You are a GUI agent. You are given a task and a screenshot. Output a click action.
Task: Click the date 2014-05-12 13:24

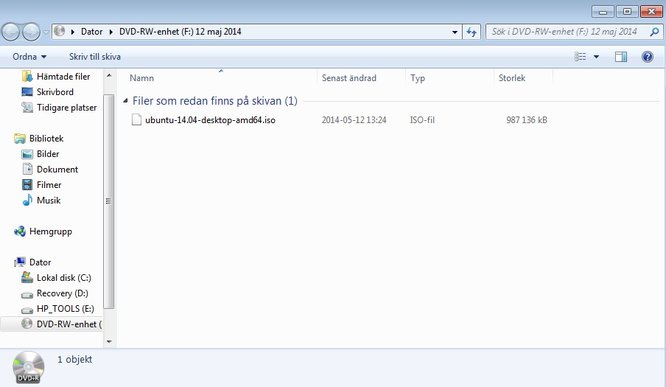[354, 120]
